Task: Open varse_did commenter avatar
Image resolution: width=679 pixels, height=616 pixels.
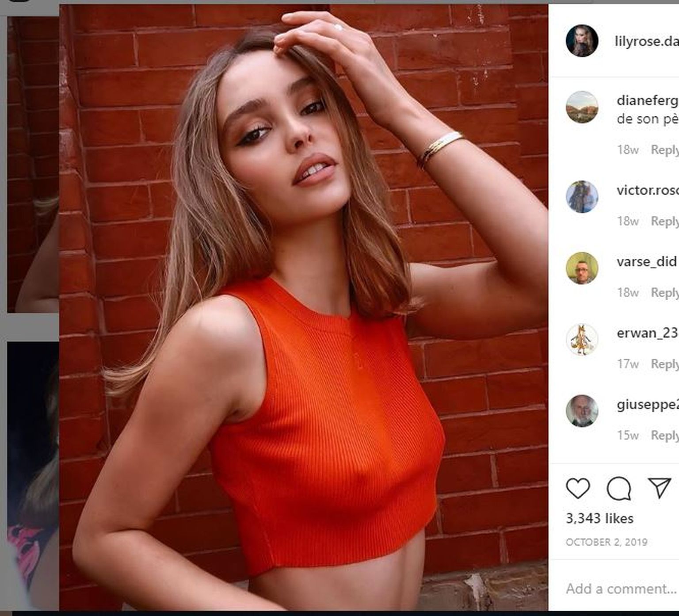Action: (x=582, y=268)
